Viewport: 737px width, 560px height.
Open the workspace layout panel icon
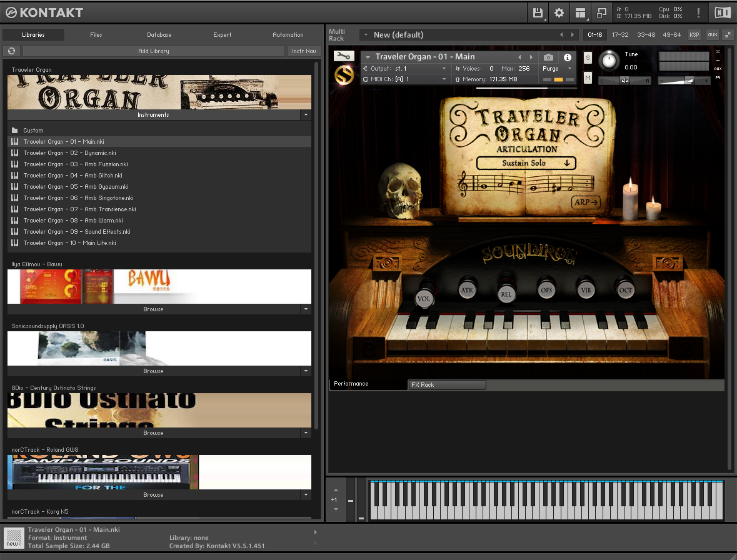point(581,12)
